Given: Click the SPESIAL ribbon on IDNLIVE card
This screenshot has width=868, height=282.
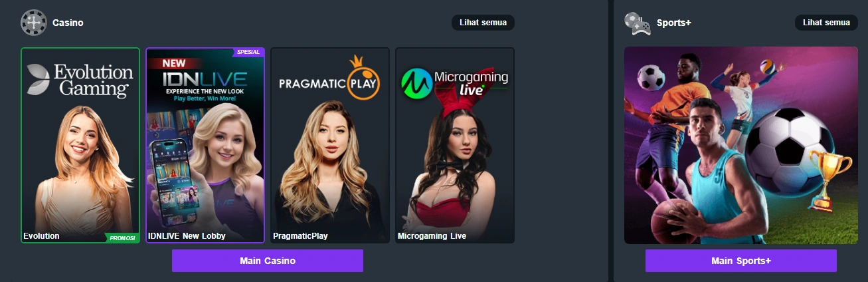Looking at the screenshot, I should point(248,52).
